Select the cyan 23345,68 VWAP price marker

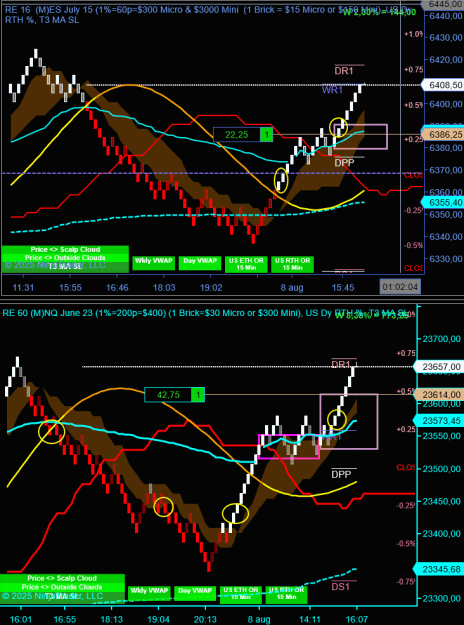(439, 568)
